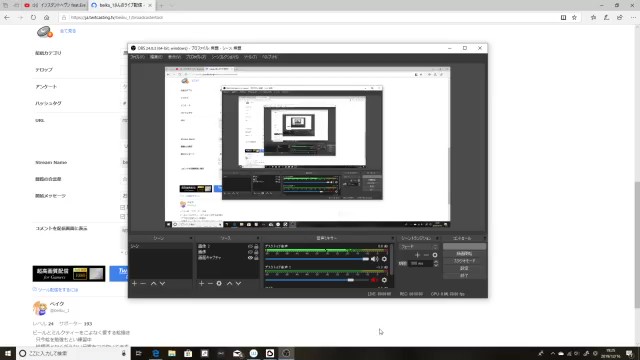This screenshot has height=360, width=640.
Task: Open the フェード transition dropdown
Action: tap(419, 247)
